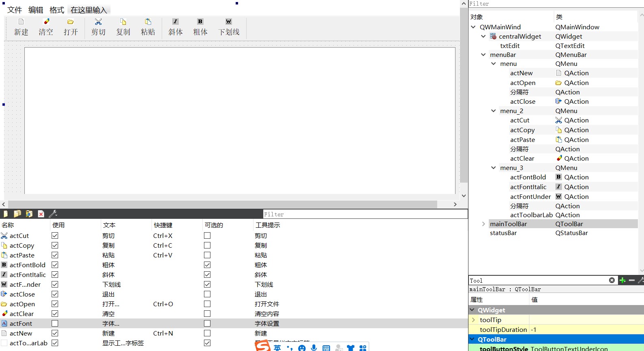Check 可选的 checkbox for actClose
The width and height of the screenshot is (644, 351).
click(x=207, y=294)
